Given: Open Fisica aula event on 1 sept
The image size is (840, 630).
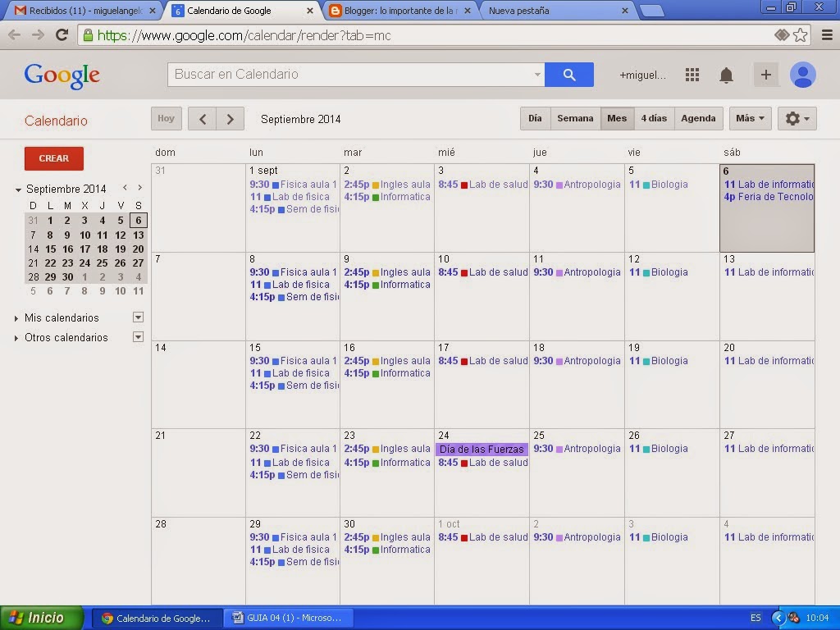Looking at the screenshot, I should click(293, 185).
